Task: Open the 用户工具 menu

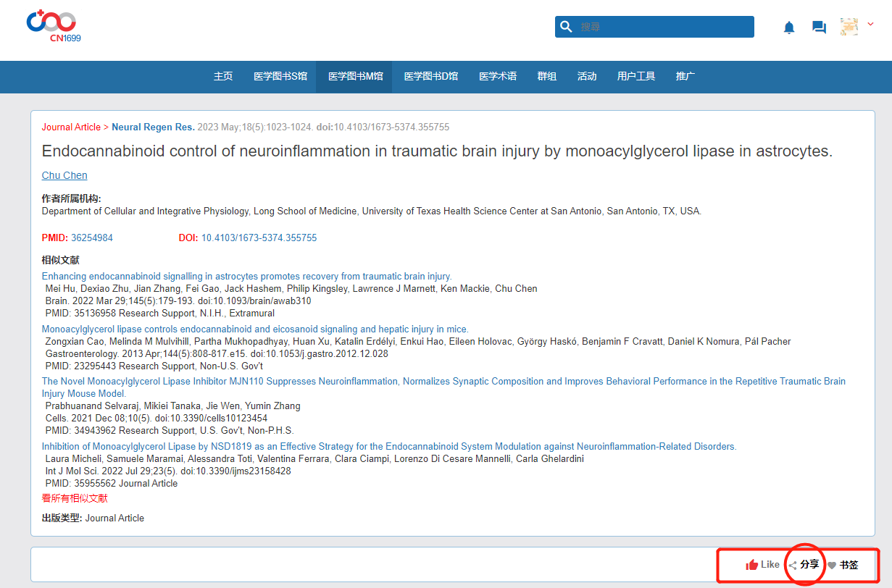Action: pyautogui.click(x=636, y=76)
